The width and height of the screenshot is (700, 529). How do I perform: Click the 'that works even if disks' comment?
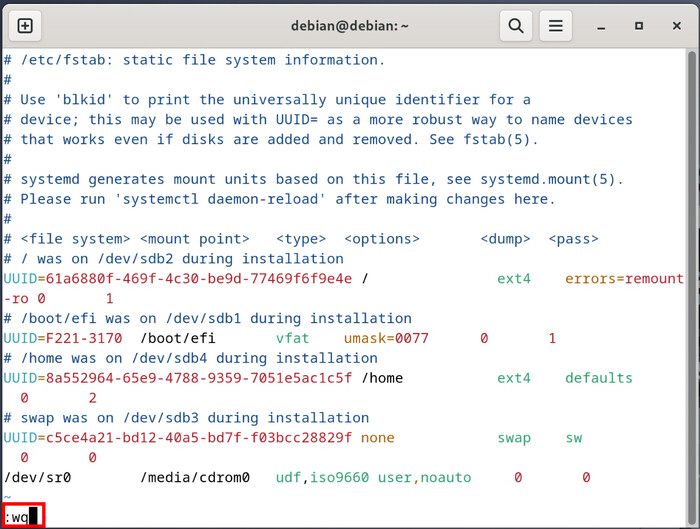[271, 139]
